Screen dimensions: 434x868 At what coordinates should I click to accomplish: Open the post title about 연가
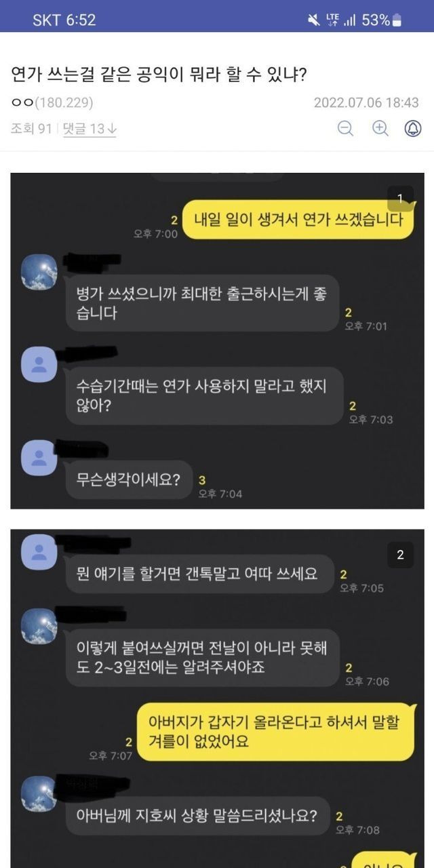(x=159, y=75)
